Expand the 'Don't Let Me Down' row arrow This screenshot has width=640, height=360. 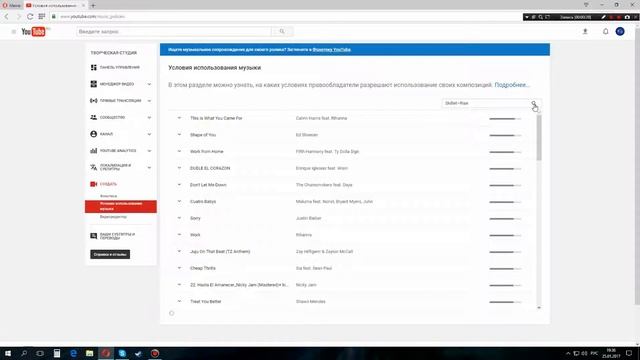(179, 185)
